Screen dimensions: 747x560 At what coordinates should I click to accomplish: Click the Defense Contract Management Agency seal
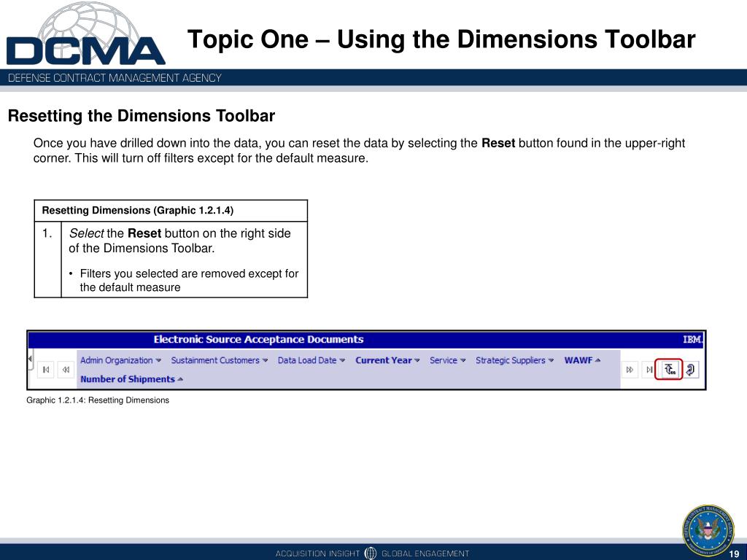[x=708, y=531]
